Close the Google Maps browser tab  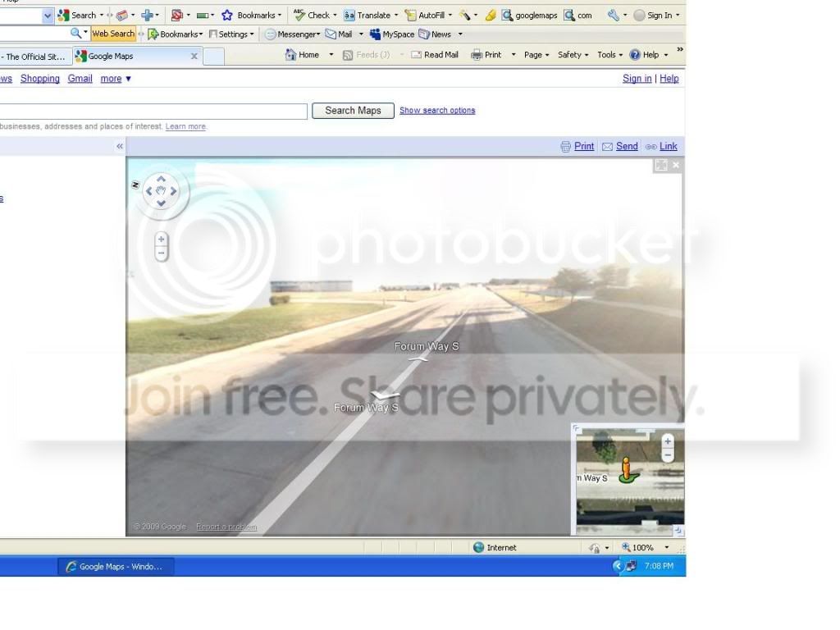pos(194,56)
